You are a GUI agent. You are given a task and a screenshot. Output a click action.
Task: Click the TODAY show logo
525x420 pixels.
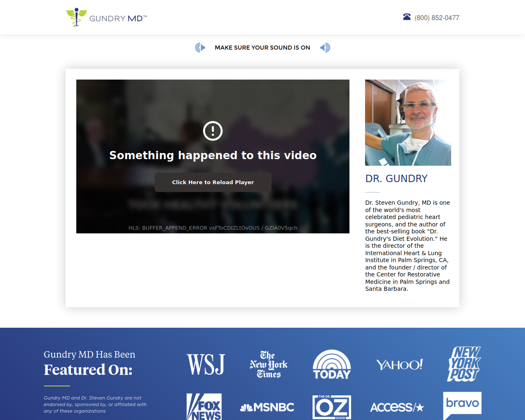(332, 364)
